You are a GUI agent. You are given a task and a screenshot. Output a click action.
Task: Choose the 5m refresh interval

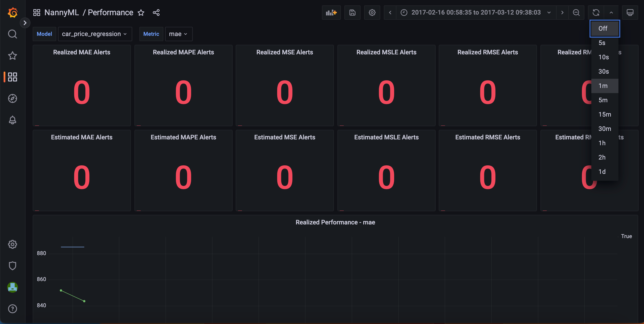pyautogui.click(x=605, y=100)
